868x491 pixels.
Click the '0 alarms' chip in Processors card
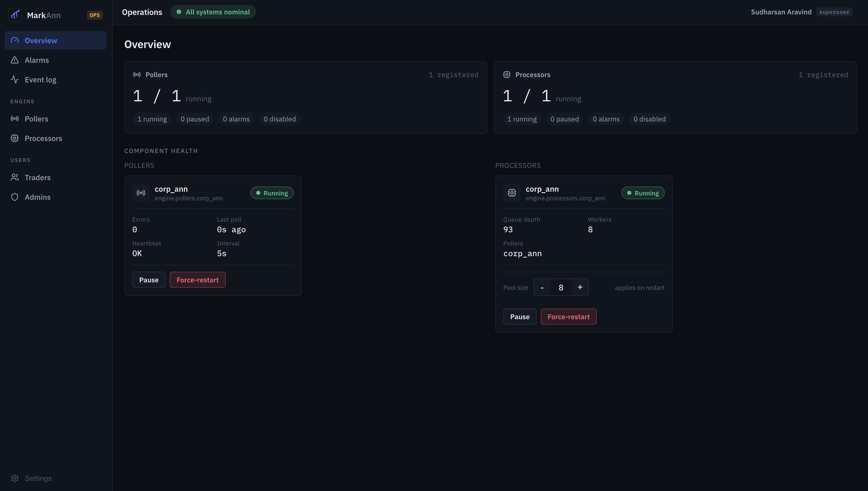coord(606,119)
